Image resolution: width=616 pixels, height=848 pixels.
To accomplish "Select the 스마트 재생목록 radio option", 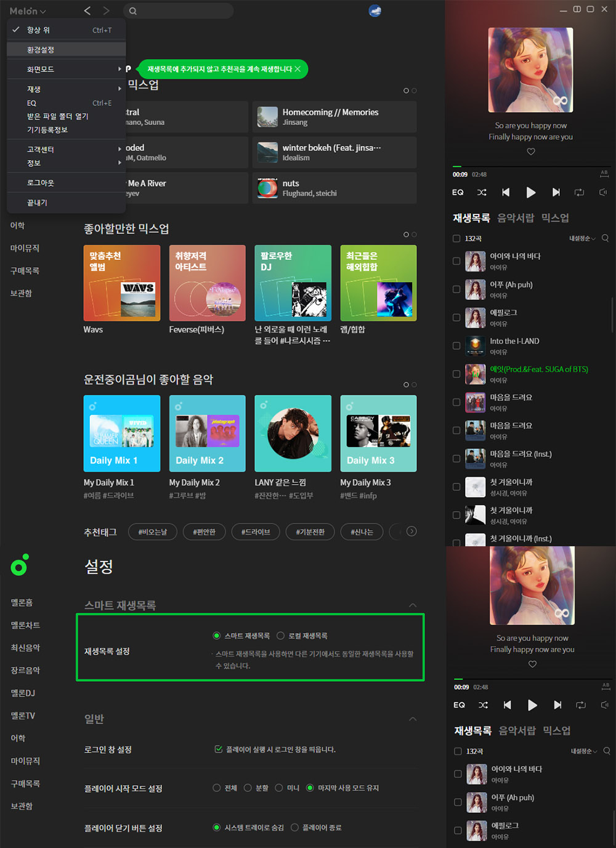I will click(x=216, y=636).
